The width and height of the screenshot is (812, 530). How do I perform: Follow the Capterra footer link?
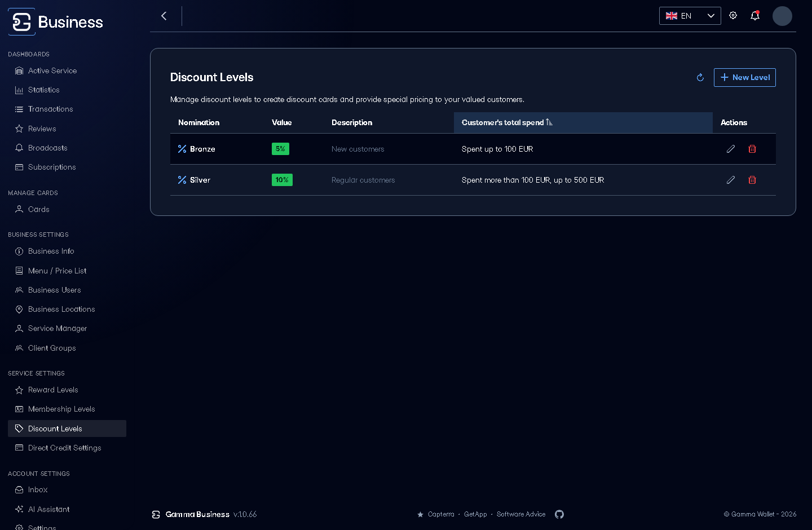pos(441,514)
